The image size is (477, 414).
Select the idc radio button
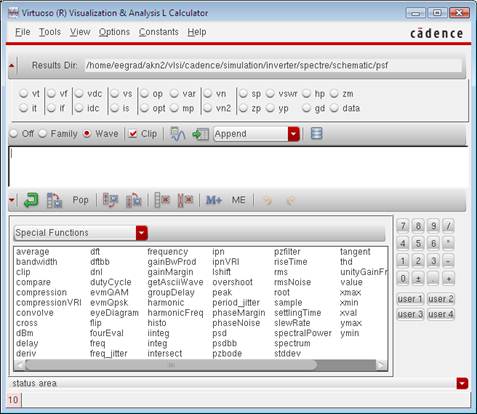[x=79, y=108]
